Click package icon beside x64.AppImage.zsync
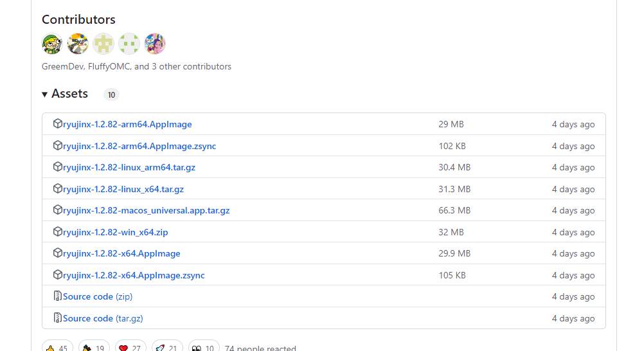The width and height of the screenshot is (644, 351). tap(57, 274)
